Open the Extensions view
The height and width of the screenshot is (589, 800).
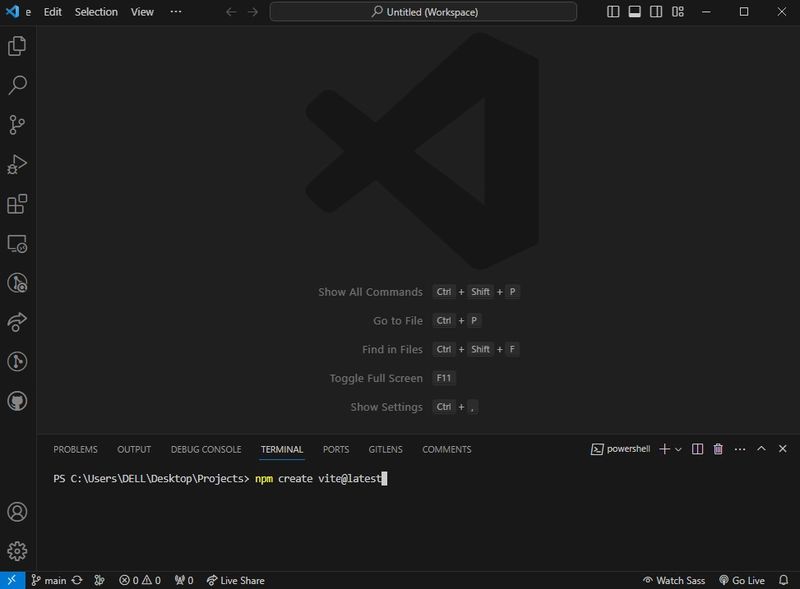[17, 204]
